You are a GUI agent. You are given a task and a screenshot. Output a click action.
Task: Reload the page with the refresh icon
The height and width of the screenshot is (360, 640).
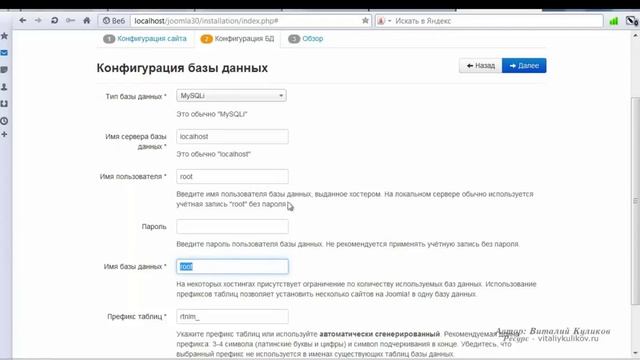pos(54,20)
